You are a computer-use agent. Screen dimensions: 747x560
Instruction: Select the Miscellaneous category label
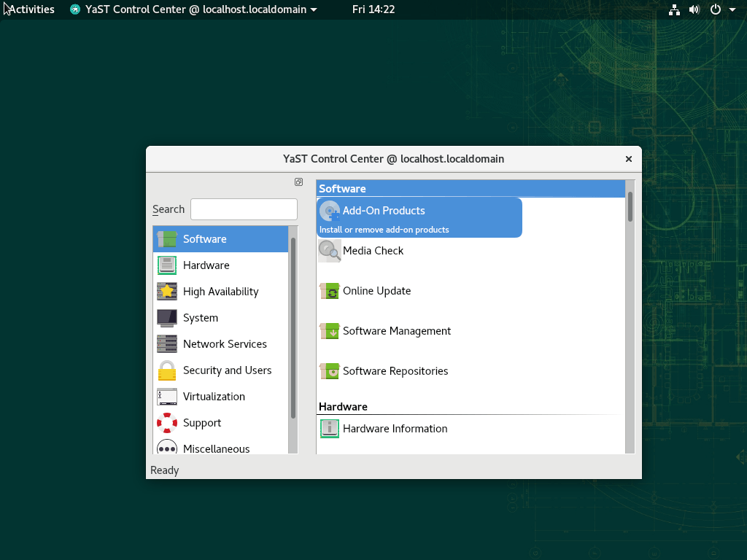(216, 448)
